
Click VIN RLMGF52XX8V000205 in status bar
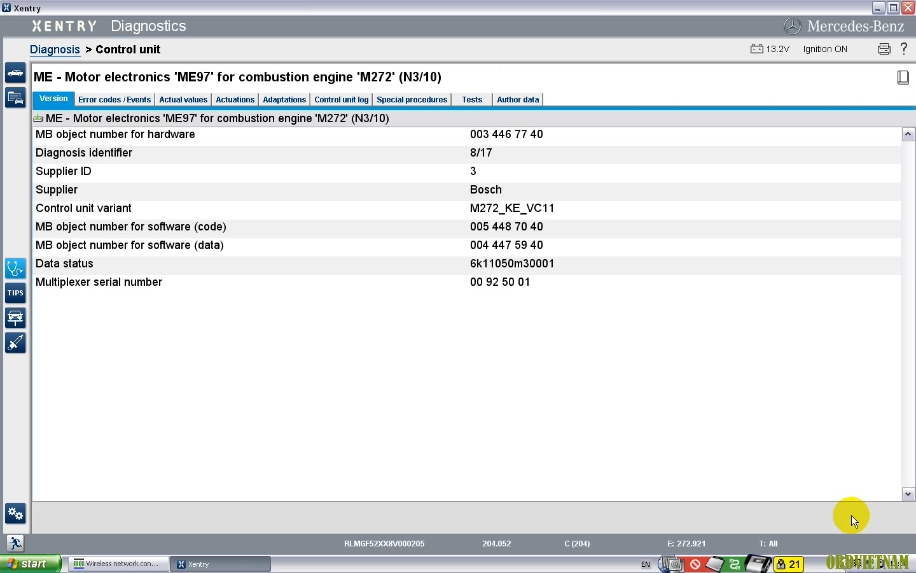point(384,544)
